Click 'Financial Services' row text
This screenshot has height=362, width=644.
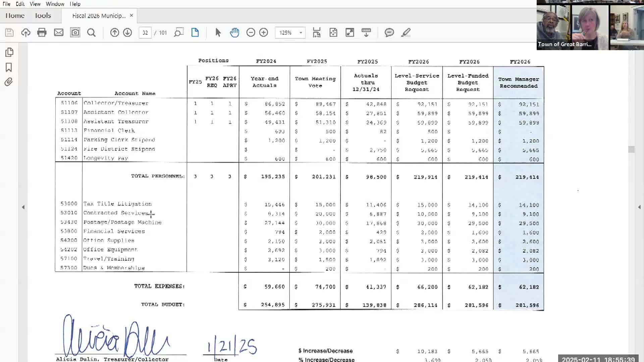tap(114, 231)
